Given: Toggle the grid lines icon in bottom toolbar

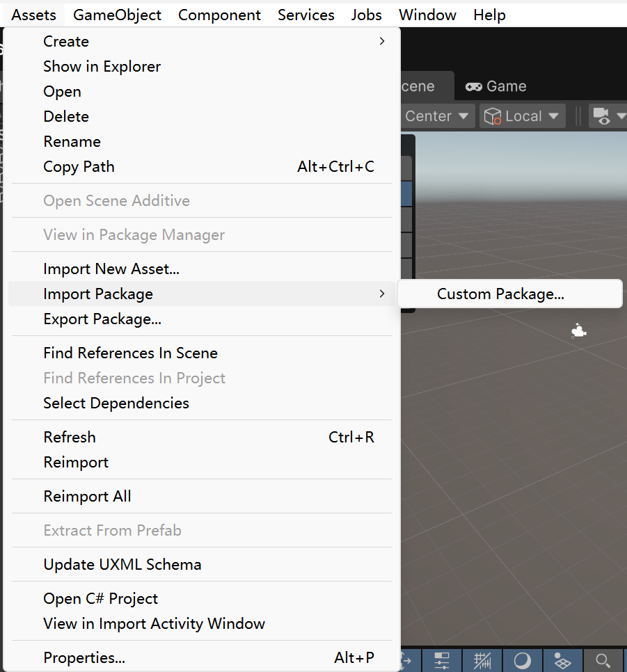Looking at the screenshot, I should 482,660.
